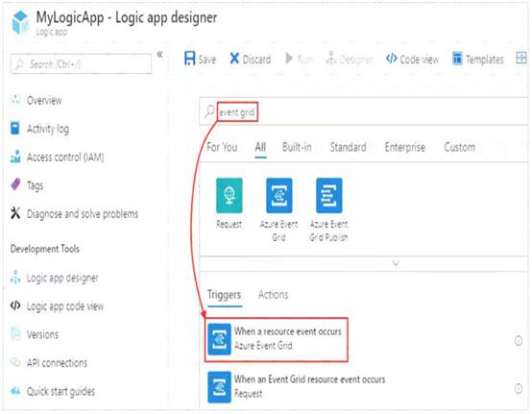Collapse the left sidebar with the double chevron
This screenshot has width=532, height=414.
pos(160,55)
